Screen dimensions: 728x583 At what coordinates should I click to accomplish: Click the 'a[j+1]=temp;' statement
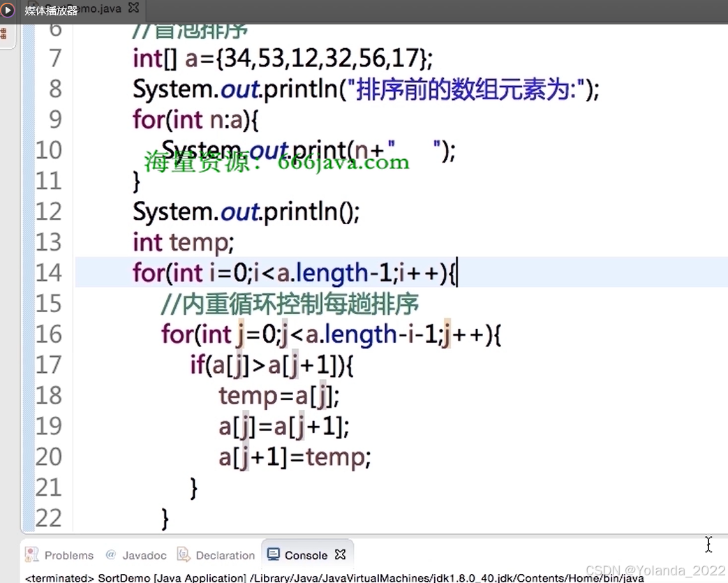pyautogui.click(x=295, y=457)
